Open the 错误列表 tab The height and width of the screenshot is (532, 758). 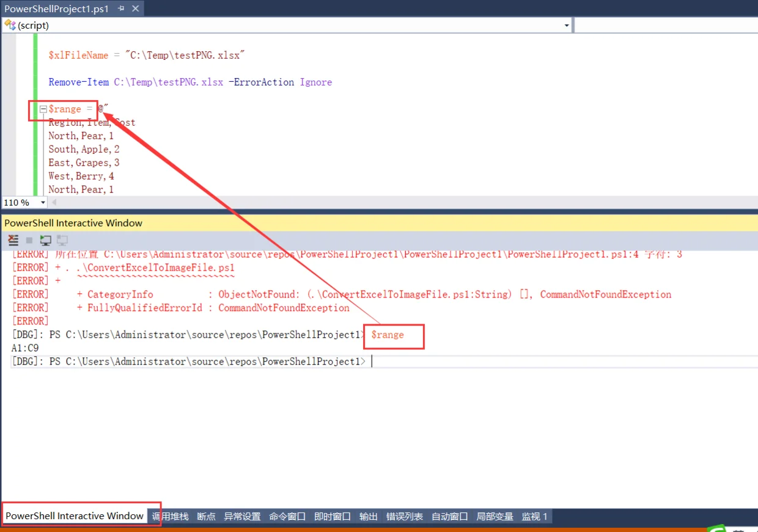click(405, 517)
